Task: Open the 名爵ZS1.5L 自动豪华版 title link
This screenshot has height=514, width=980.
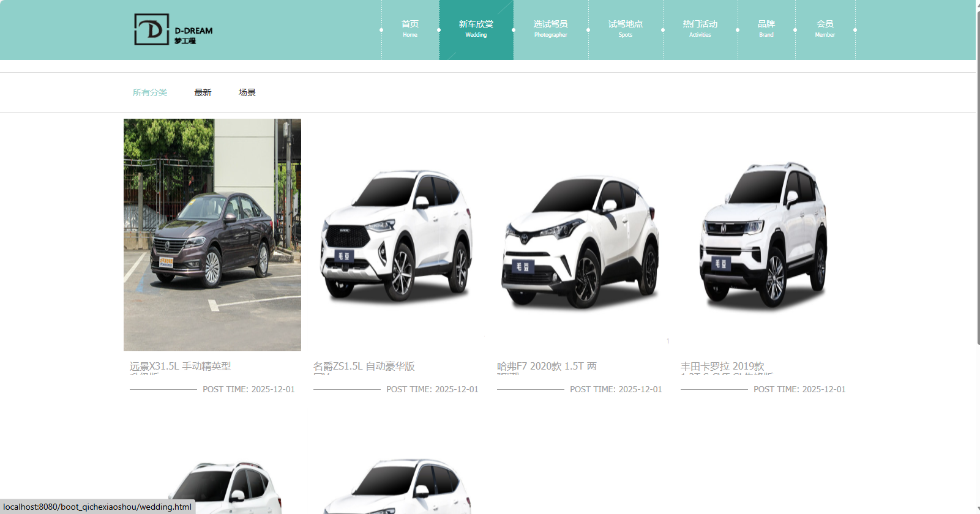Action: click(364, 367)
